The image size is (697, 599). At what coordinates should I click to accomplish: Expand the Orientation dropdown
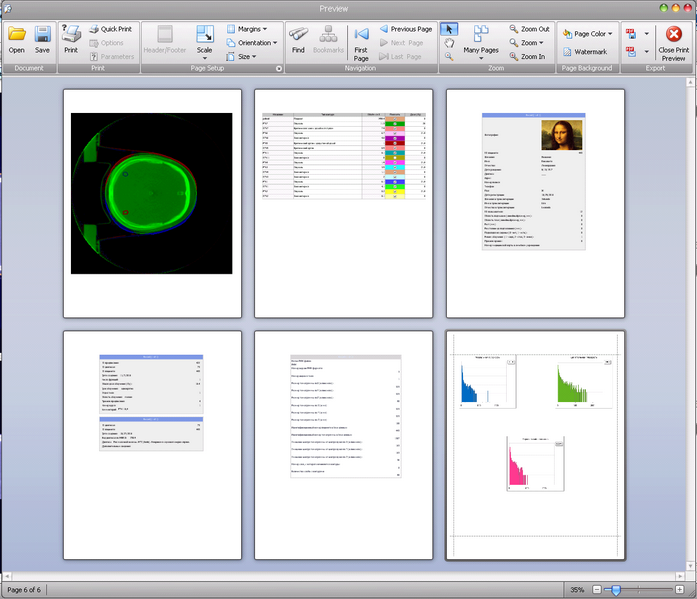(x=251, y=43)
